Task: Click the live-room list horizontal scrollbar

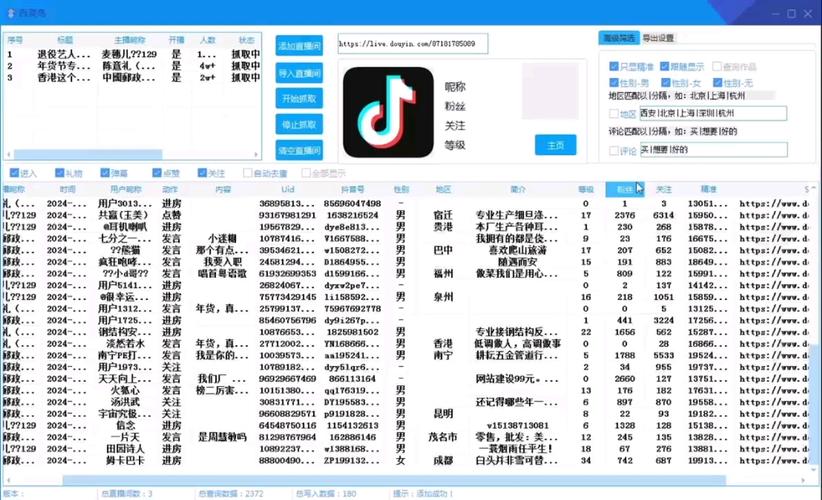Action: 88,155
